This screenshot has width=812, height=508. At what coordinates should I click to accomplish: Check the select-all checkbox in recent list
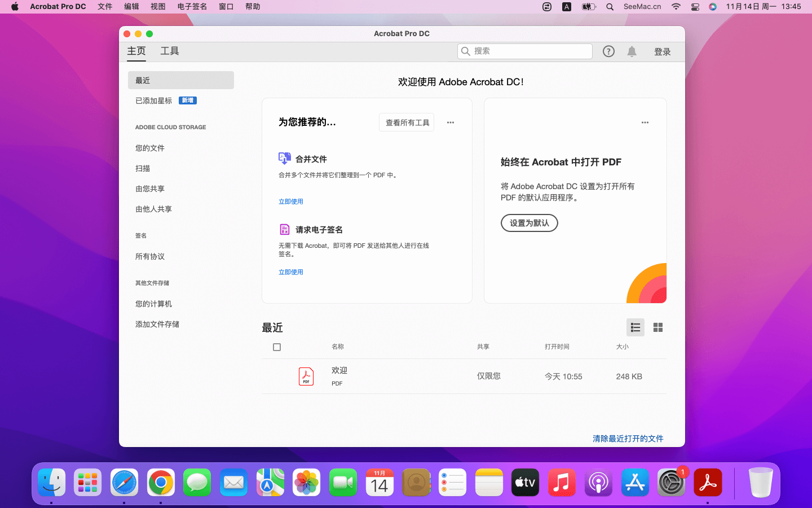[x=277, y=347]
